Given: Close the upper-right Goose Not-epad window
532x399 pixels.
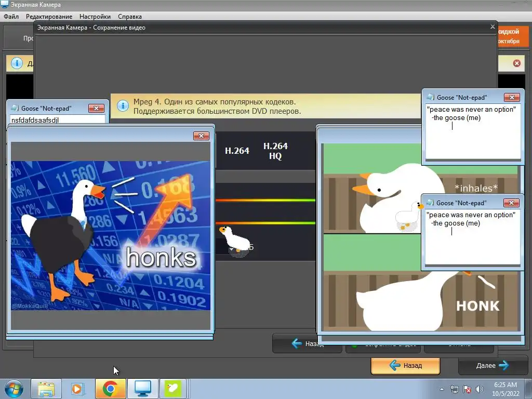Looking at the screenshot, I should tap(512, 97).
